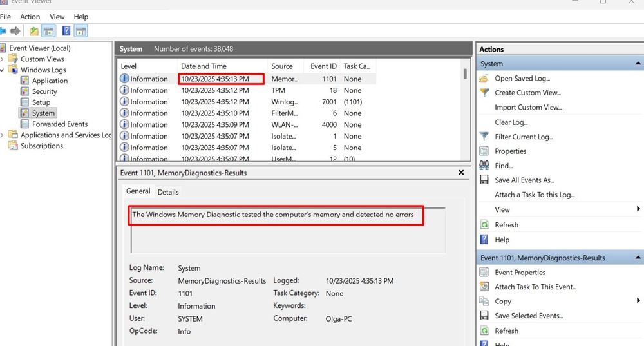Click Open Saved Log... action
Screen dimensions: 644x346
coord(522,79)
